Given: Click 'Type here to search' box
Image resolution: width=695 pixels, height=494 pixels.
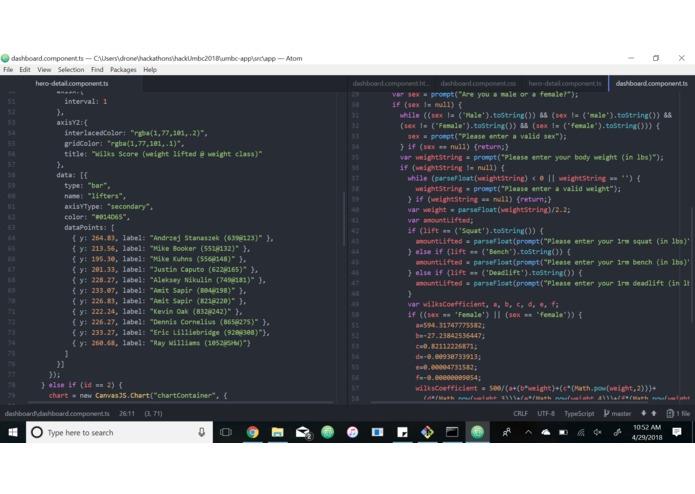Looking at the screenshot, I should (x=120, y=432).
